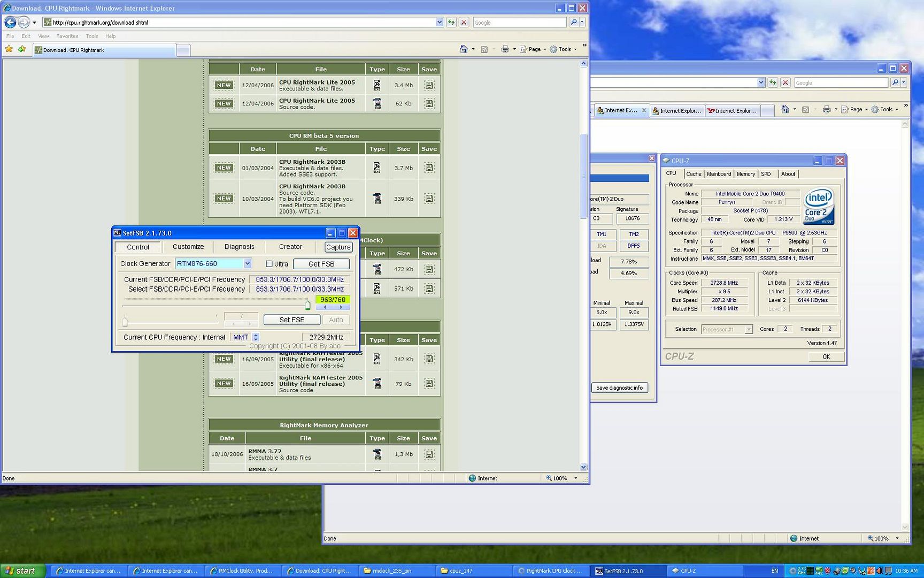Viewport: 924px width, 578px height.
Task: Click Set FSB button
Action: tap(292, 320)
